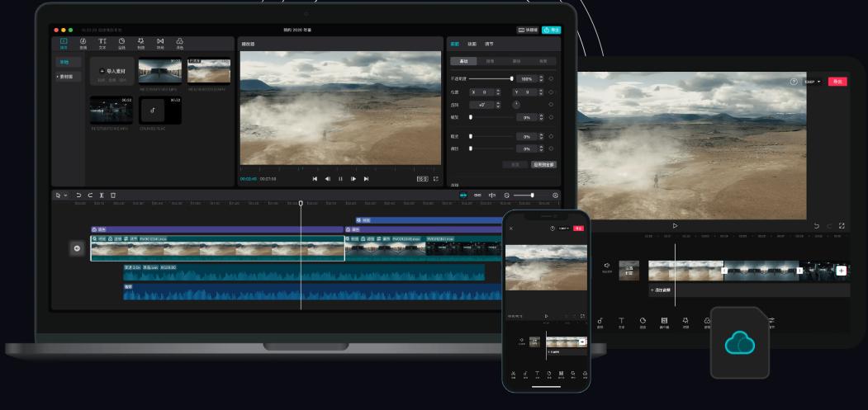Select the Audio tab in laptop toolbar

83,42
